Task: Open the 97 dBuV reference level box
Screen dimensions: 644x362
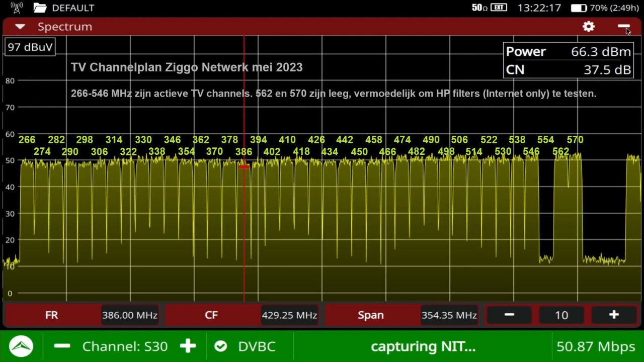Action: (30, 47)
